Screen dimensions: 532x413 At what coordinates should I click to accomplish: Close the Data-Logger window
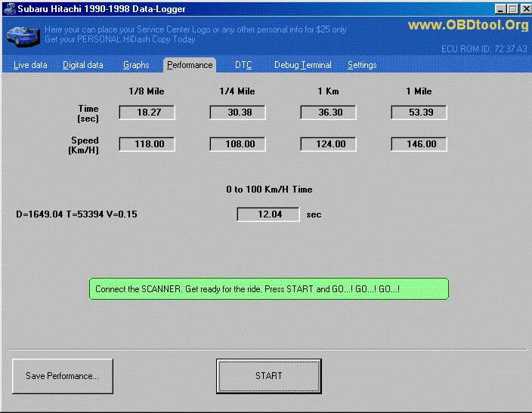click(526, 9)
